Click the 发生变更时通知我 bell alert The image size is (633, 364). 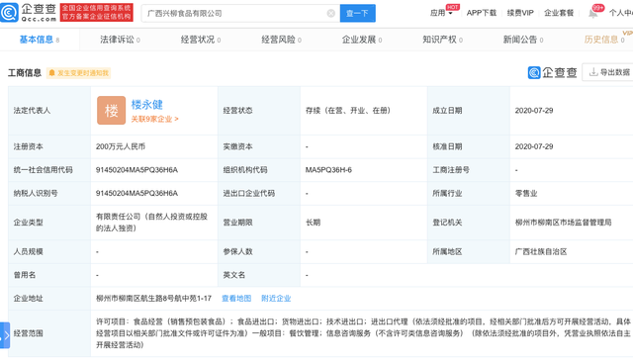click(78, 73)
